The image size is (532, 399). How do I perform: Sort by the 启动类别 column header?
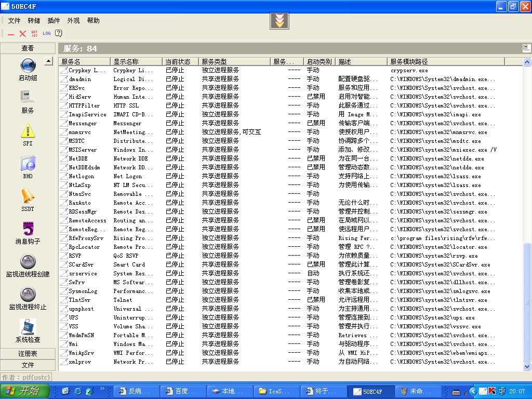[x=320, y=61]
